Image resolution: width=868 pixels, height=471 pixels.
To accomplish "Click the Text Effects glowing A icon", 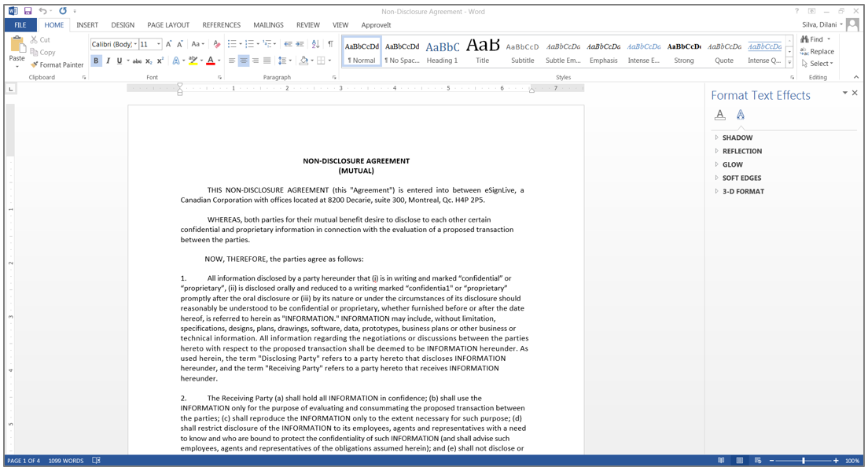I will tap(176, 61).
